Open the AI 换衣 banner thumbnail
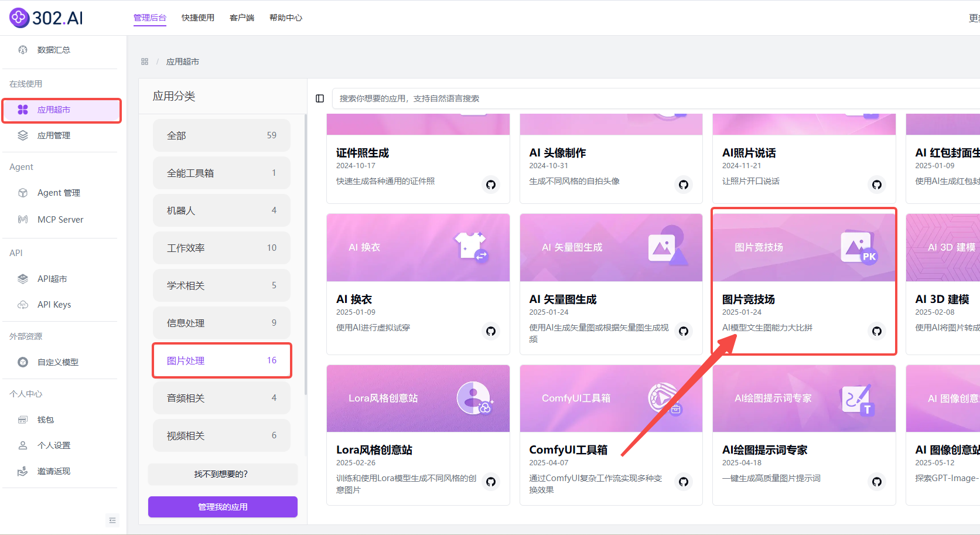The image size is (980, 535). 418,247
